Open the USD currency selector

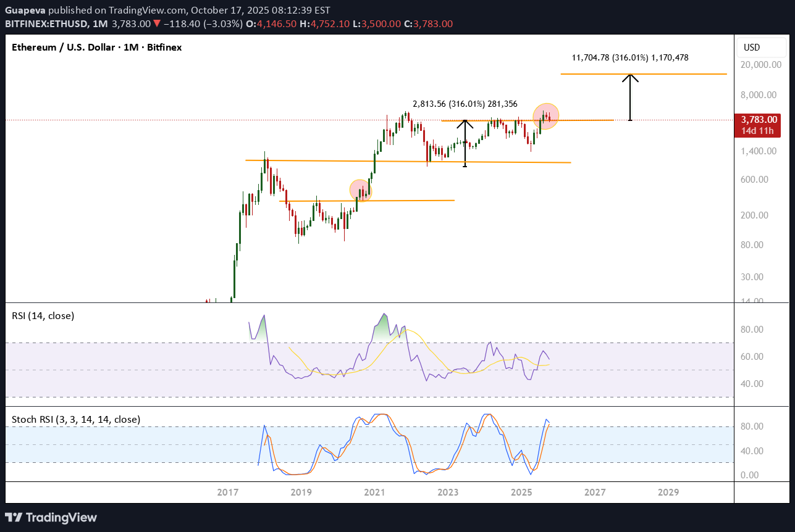coord(751,48)
